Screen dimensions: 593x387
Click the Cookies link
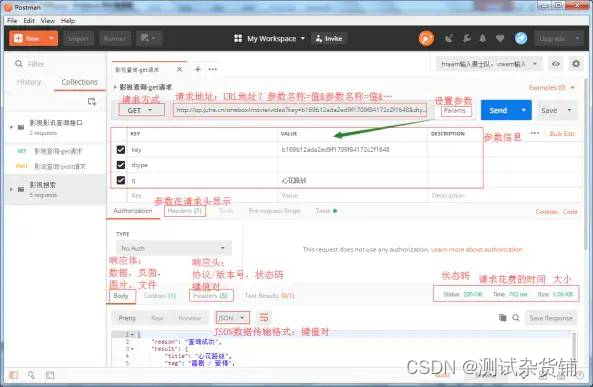(x=546, y=211)
